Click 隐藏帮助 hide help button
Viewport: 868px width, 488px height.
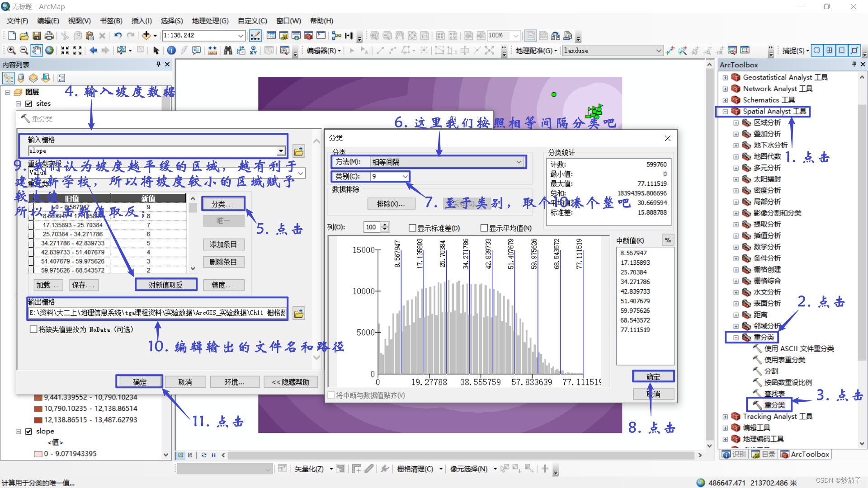click(291, 382)
